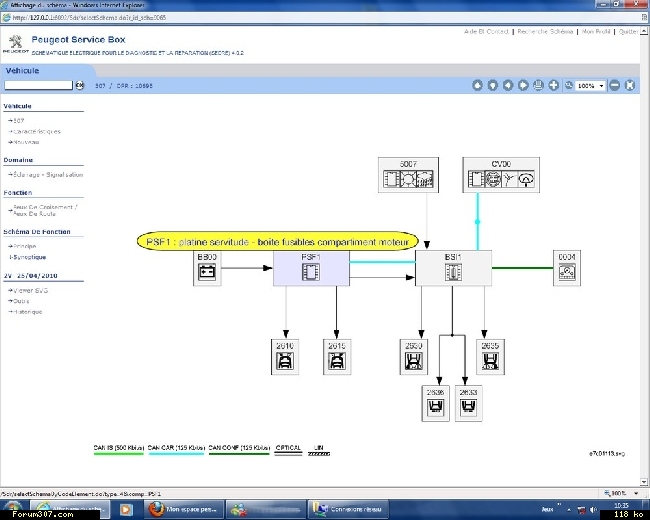Focus the vehicle search input field
Image resolution: width=650 pixels, height=520 pixels.
[x=39, y=85]
